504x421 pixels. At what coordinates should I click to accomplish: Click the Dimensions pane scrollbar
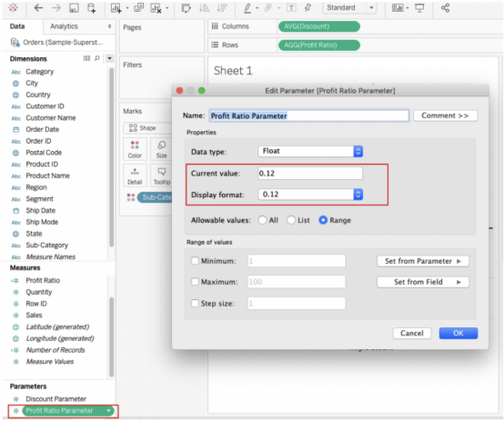click(x=111, y=157)
